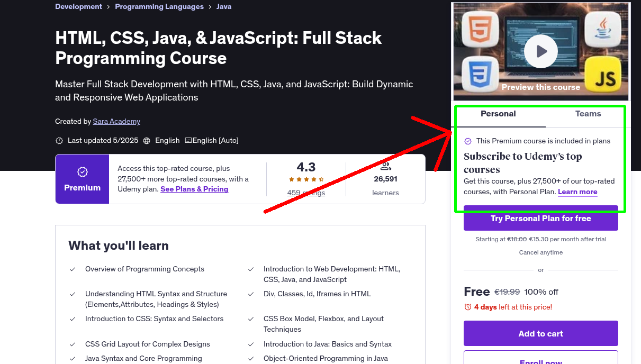641x364 pixels.
Task: Click the struck-through €19.99 price
Action: 507,292
